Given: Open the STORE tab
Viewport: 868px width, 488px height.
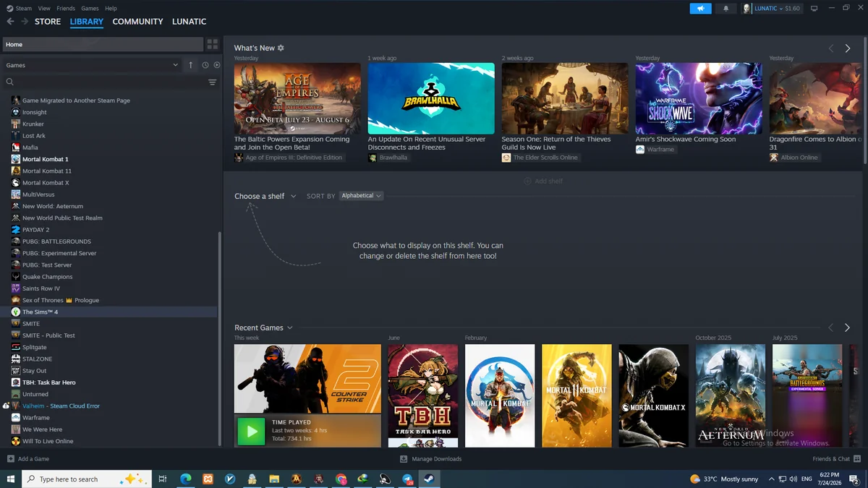Looking at the screenshot, I should 48,22.
